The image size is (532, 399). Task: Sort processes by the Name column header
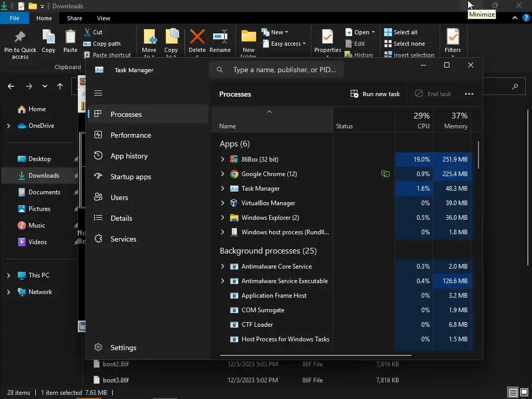272,119
